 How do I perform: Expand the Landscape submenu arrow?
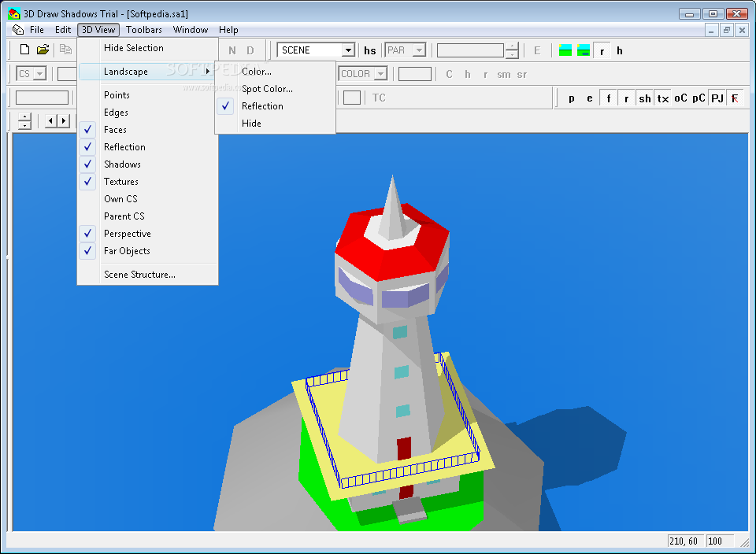tap(208, 72)
